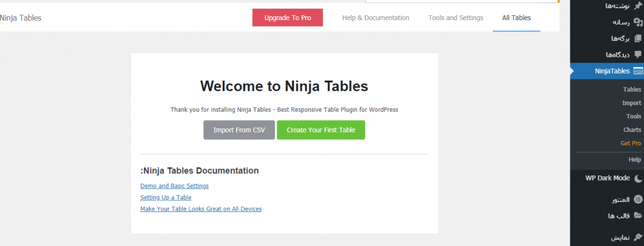
Task: Open the Help & Documentation tab
Action: coord(375,18)
